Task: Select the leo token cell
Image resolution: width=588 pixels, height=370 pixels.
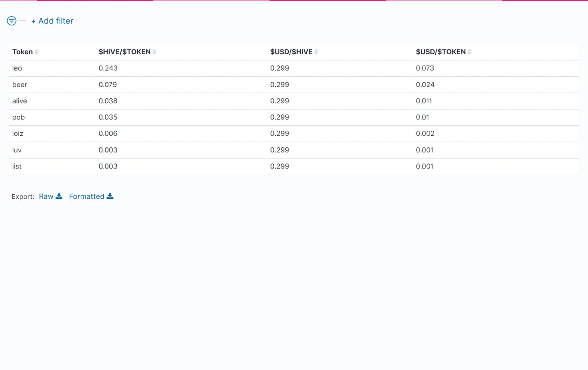Action: (17, 68)
